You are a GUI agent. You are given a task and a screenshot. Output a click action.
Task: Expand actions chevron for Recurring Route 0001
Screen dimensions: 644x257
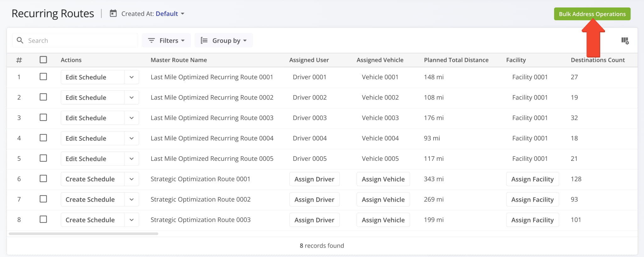132,77
